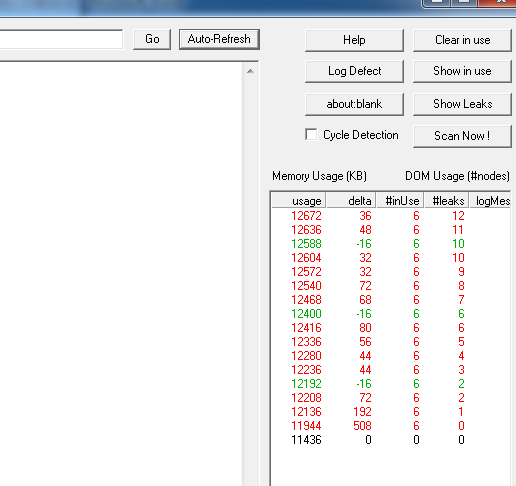Click the Go button
The height and width of the screenshot is (486, 516).
coord(152,39)
